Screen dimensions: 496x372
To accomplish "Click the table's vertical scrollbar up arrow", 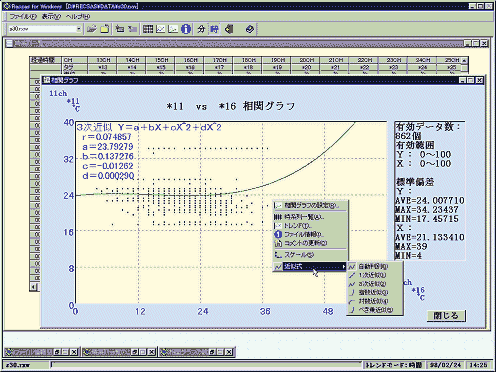I will (464, 60).
